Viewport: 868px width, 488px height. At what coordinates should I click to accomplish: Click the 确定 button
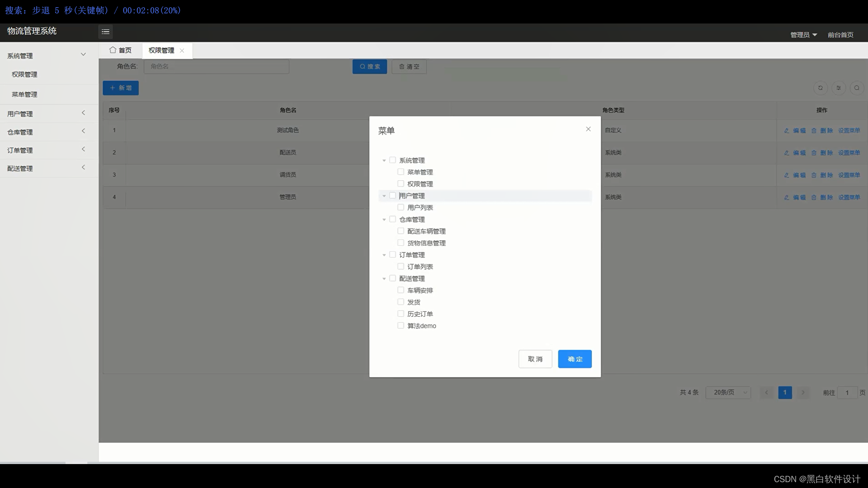pyautogui.click(x=575, y=359)
